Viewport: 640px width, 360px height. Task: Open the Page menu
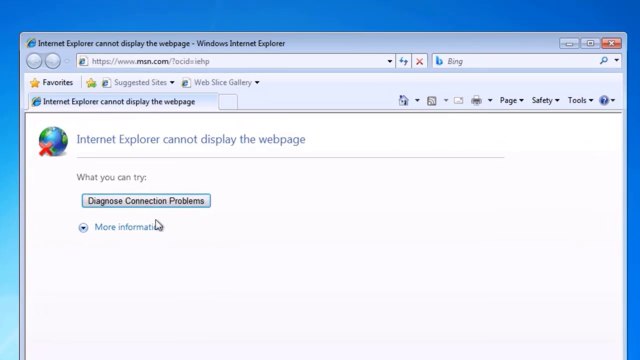[x=511, y=100]
